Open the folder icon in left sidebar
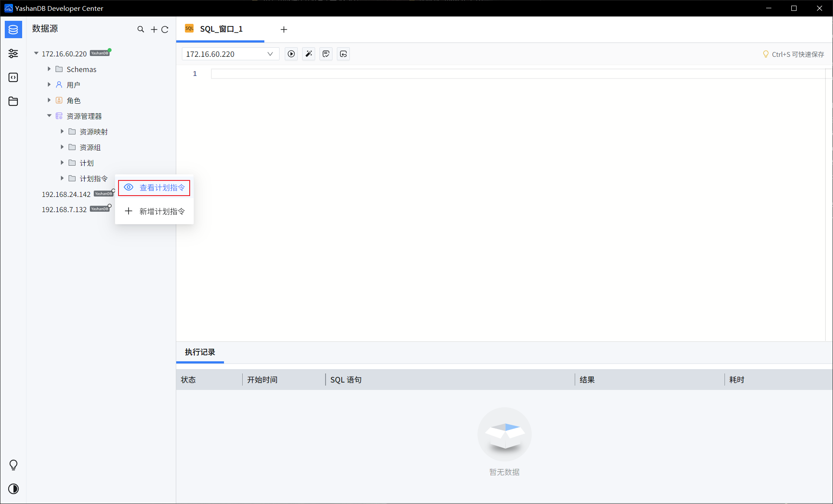 [x=13, y=101]
